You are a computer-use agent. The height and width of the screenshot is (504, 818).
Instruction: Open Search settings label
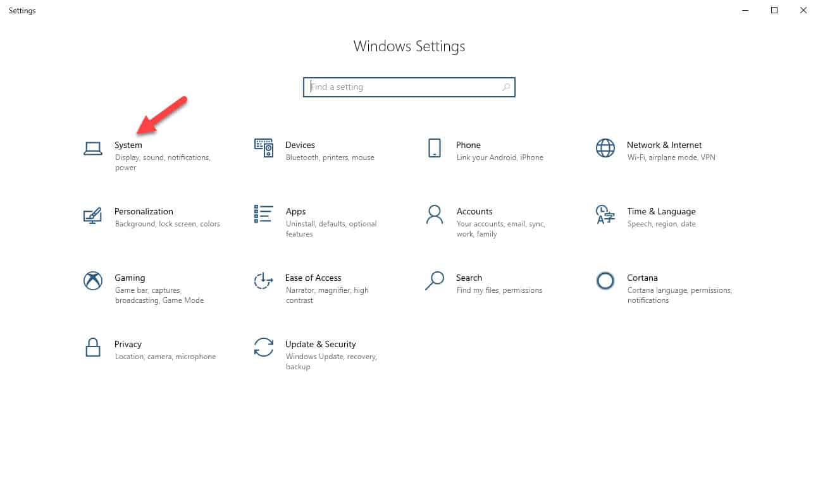coord(469,278)
